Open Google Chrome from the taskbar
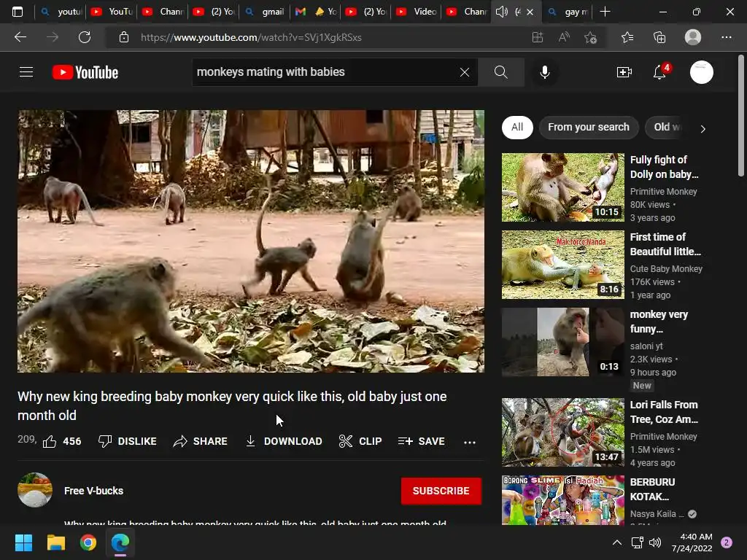The width and height of the screenshot is (747, 560). click(88, 542)
